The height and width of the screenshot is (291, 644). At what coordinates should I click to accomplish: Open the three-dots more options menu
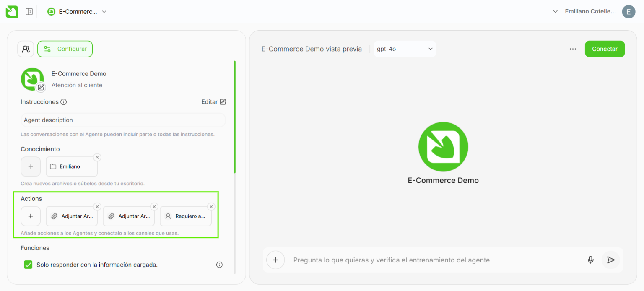tap(573, 49)
